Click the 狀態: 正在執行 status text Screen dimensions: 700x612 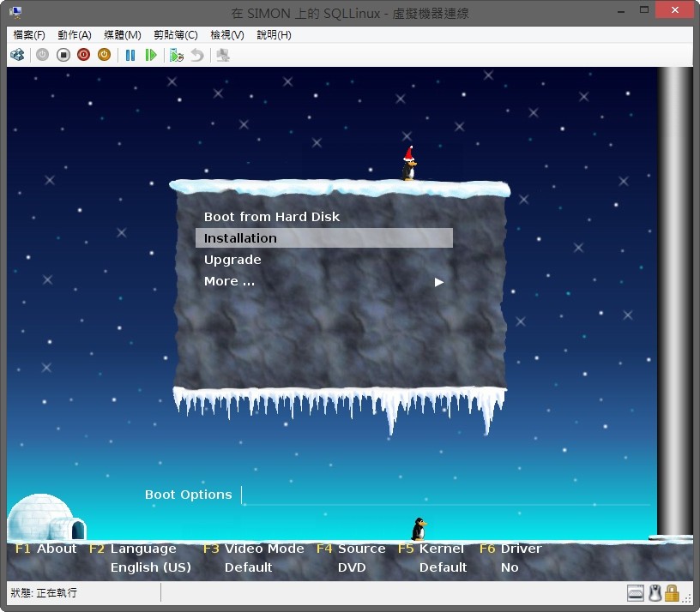(44, 592)
